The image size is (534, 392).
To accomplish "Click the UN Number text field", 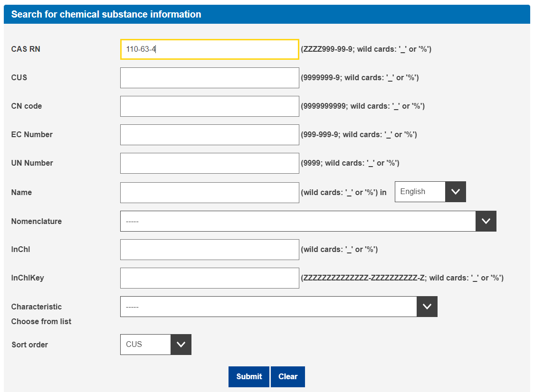I will tap(210, 163).
